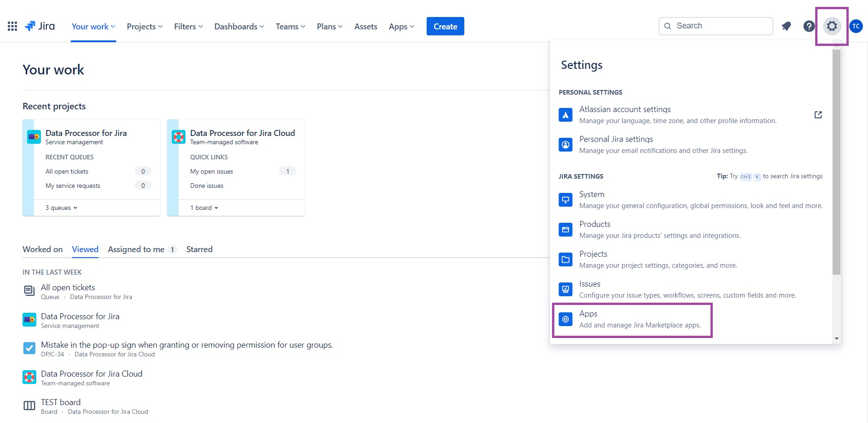The width and height of the screenshot is (868, 423).
Task: Click the blue checkbox icon of issue DPJC-34
Action: 29,348
